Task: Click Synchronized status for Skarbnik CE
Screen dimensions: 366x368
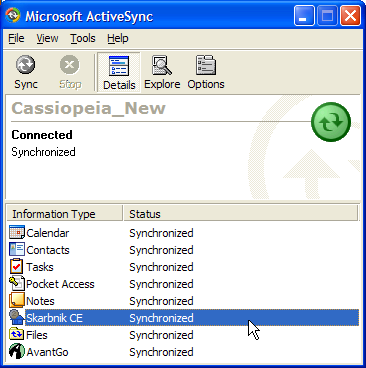Action: 161,318
